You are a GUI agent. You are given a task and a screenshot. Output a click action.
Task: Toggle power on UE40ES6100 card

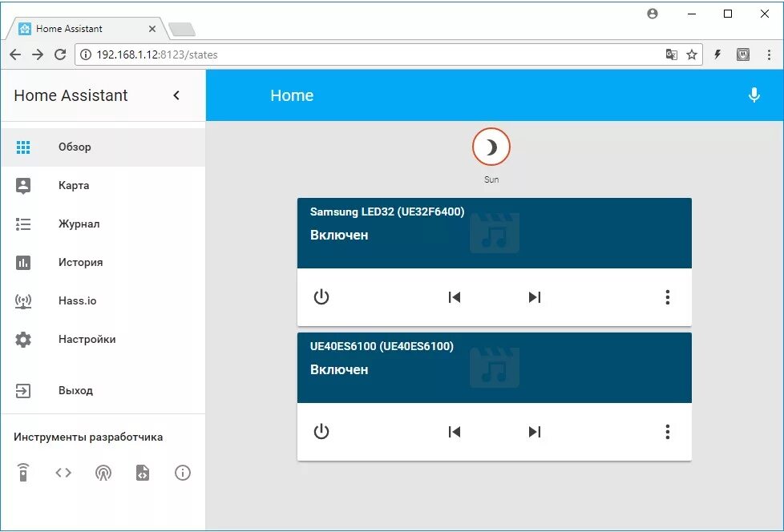point(321,431)
